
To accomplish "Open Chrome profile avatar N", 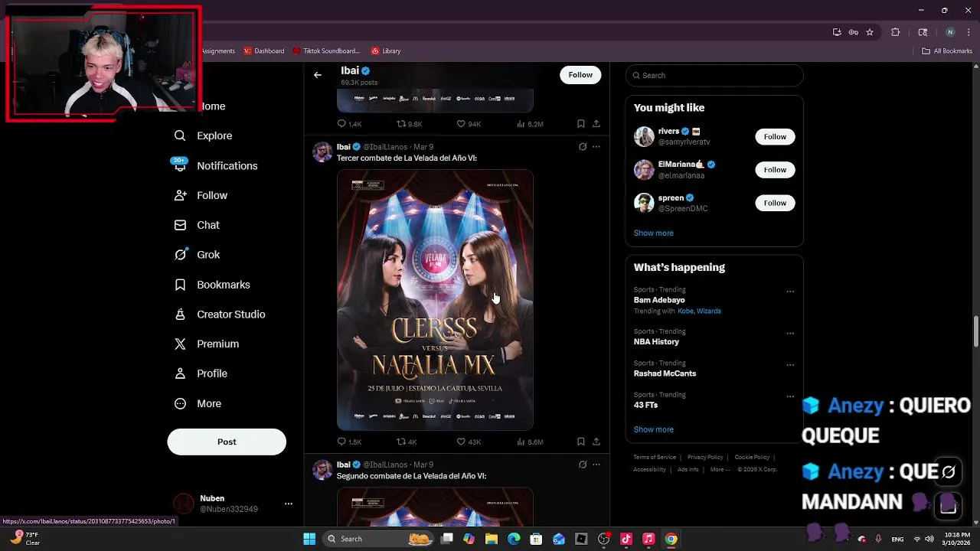I will click(950, 32).
